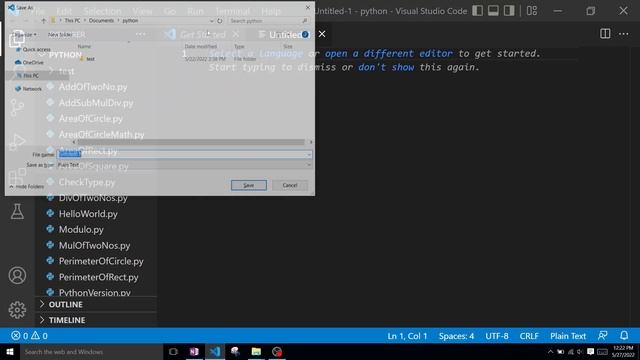Click the Search the web and Windows box
Viewport: 640px width, 360px height.
click(91, 351)
